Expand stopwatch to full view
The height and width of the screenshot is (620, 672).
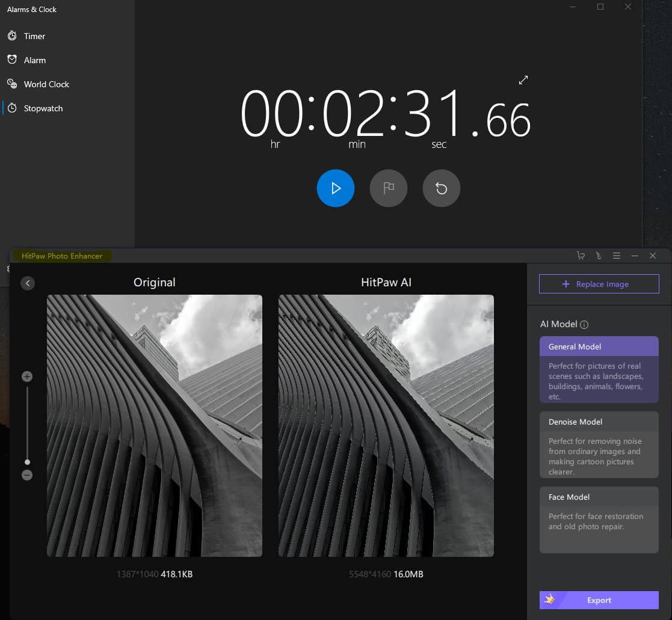coord(523,80)
